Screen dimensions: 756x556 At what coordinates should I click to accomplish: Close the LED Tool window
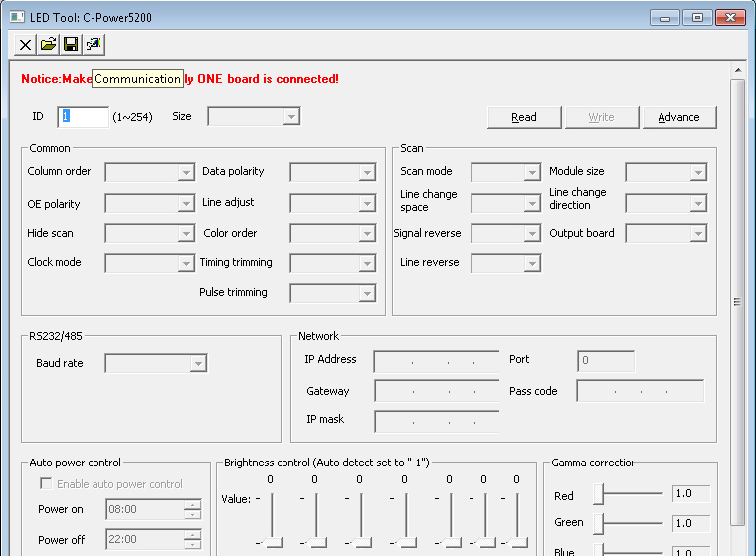[x=730, y=18]
